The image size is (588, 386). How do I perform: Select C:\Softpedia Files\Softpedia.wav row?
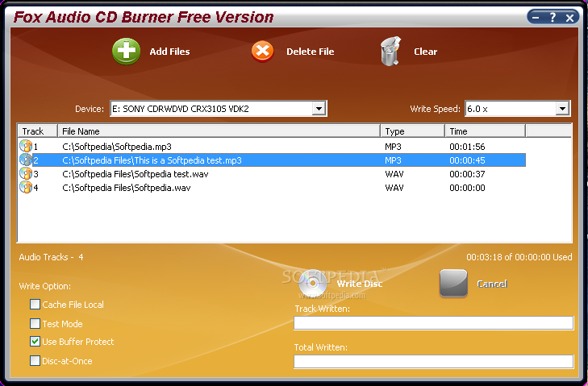pyautogui.click(x=272, y=188)
